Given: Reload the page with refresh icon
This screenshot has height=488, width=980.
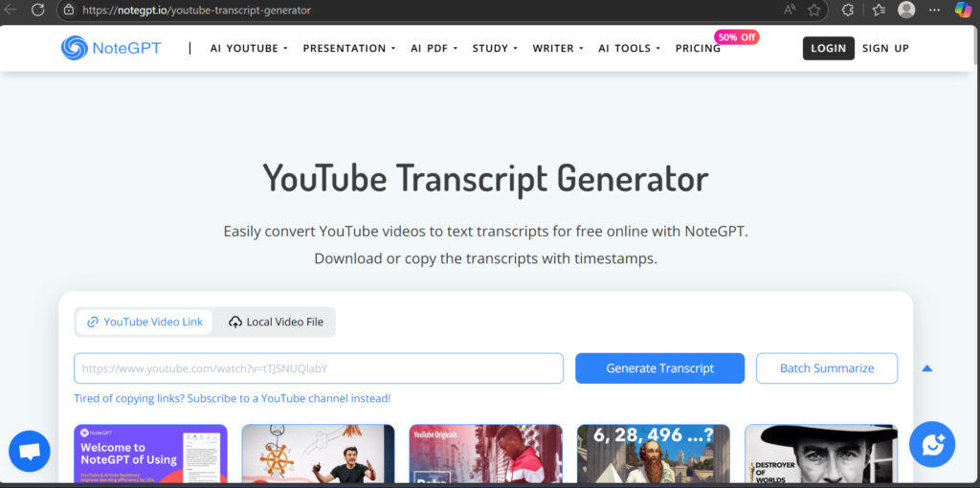Looking at the screenshot, I should (38, 10).
